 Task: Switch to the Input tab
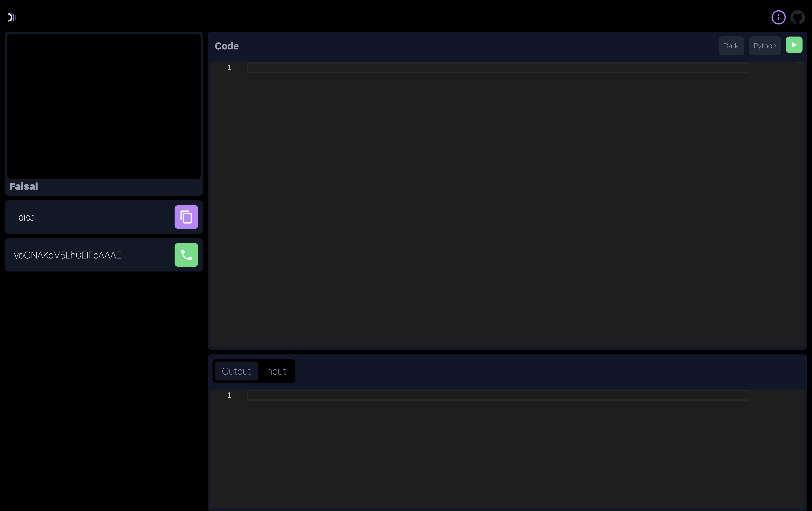point(275,371)
